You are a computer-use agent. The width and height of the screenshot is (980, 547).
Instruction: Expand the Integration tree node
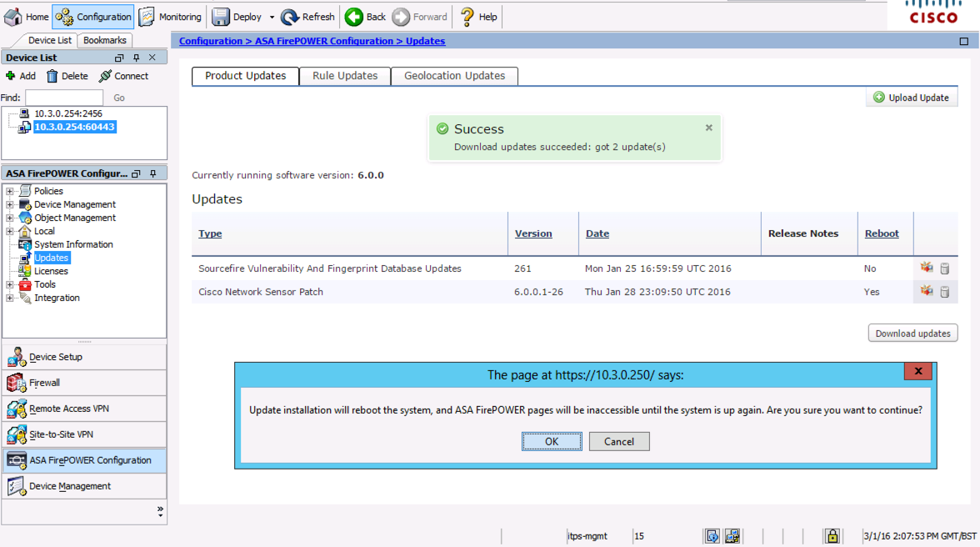(9, 299)
